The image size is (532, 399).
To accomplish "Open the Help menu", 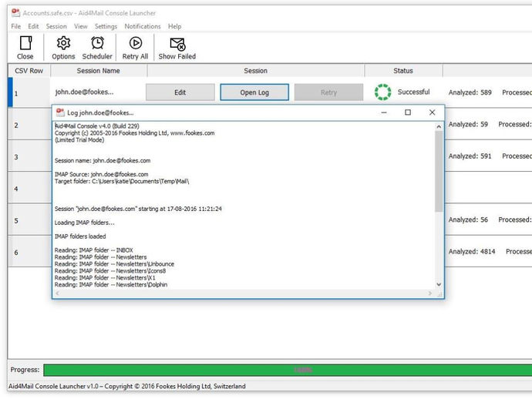I will click(x=175, y=26).
